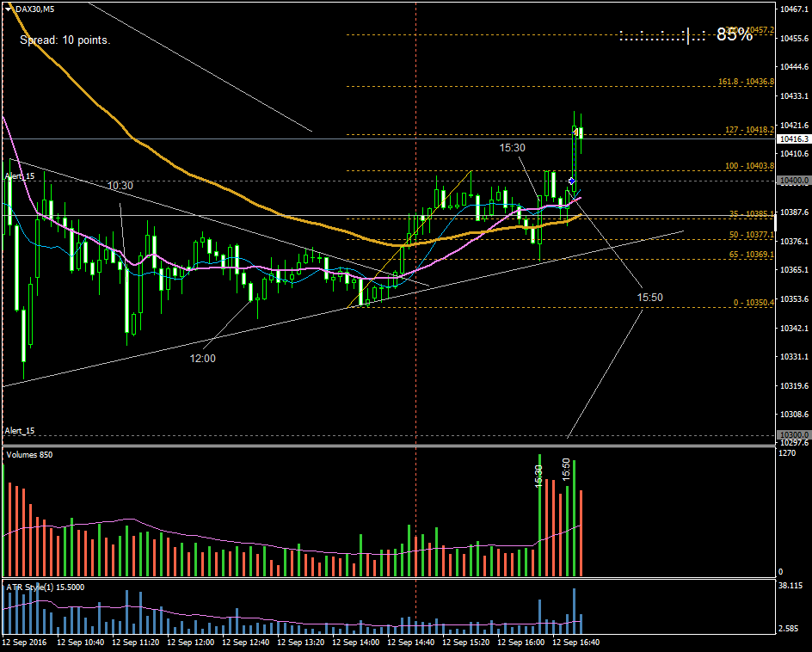Select the 0 - 10350.4 Fibonacci level

click(x=753, y=302)
